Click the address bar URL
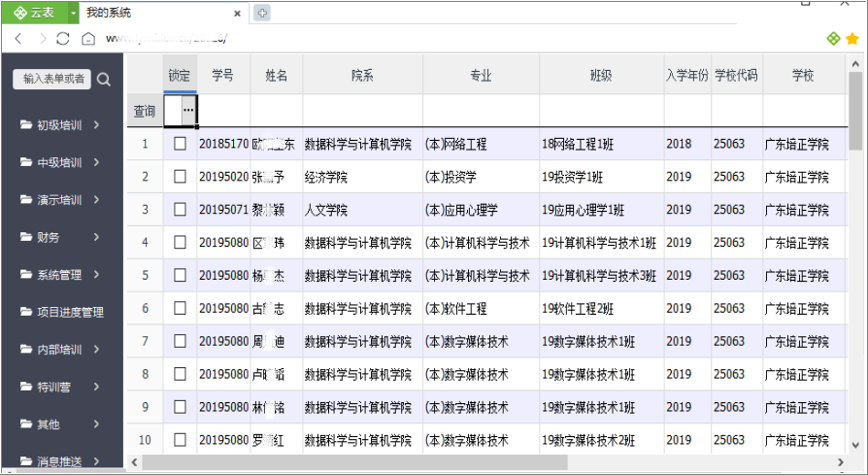868x475 pixels. pos(166,38)
